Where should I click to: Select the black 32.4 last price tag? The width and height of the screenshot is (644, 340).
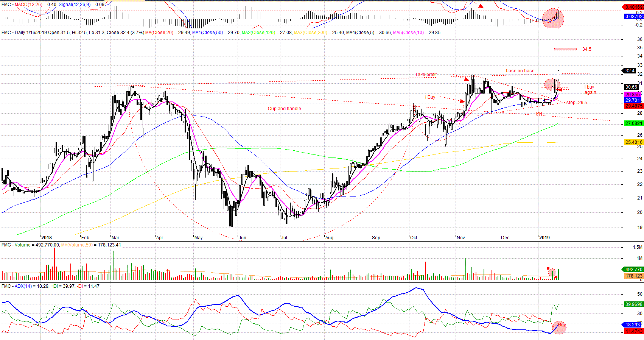click(x=630, y=71)
